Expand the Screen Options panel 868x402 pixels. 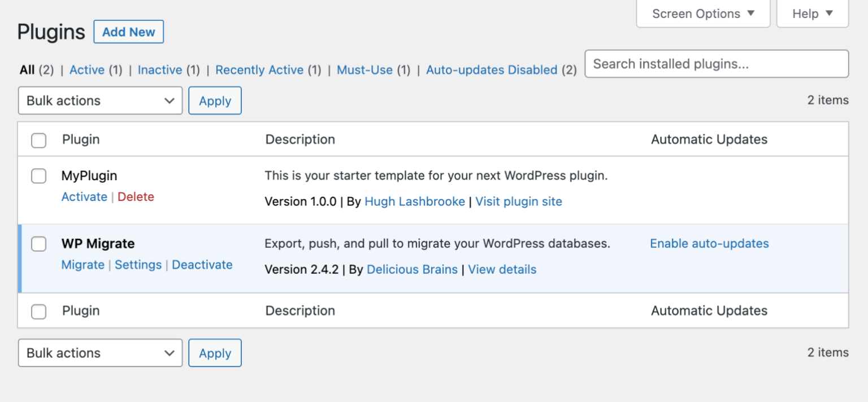[702, 13]
